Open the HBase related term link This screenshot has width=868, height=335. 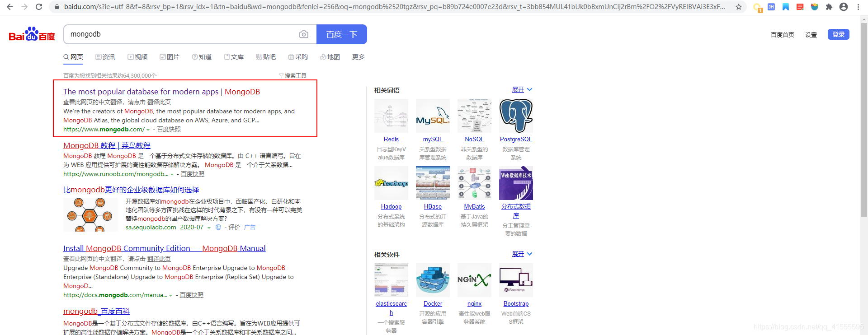point(433,206)
